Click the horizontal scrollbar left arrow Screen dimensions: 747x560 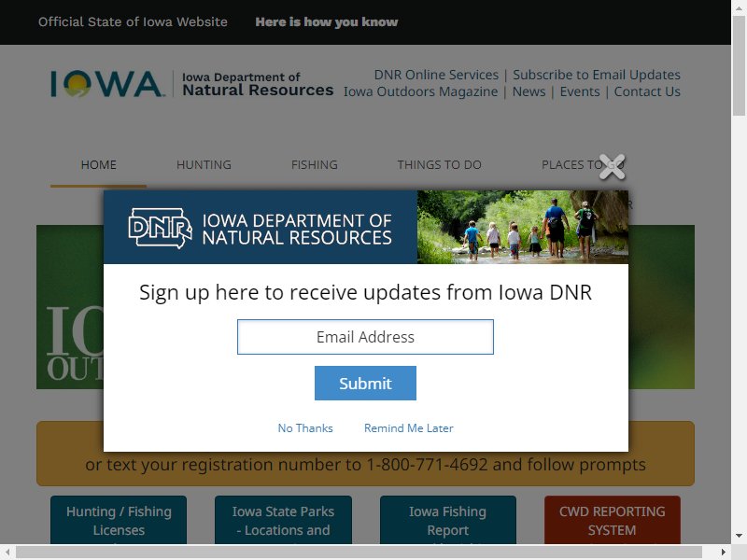(7, 552)
